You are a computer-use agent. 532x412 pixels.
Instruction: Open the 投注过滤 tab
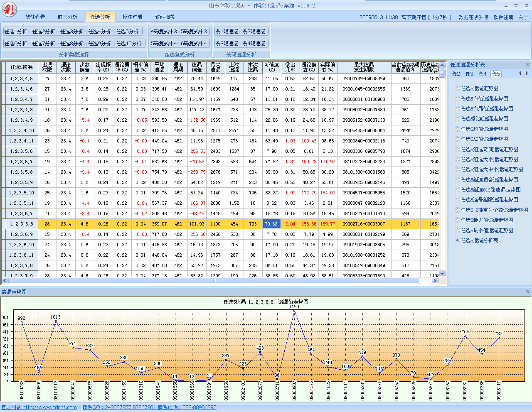click(x=132, y=17)
